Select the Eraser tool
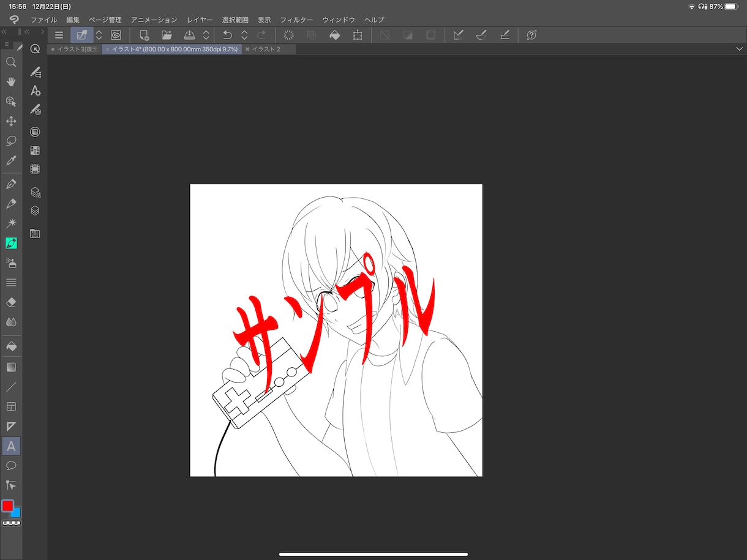Image resolution: width=747 pixels, height=560 pixels. point(11,302)
